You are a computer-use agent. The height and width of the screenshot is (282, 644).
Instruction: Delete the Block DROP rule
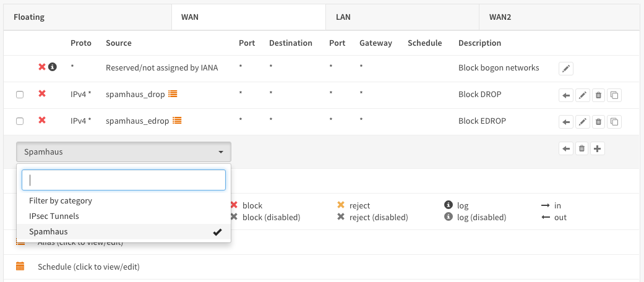click(598, 95)
